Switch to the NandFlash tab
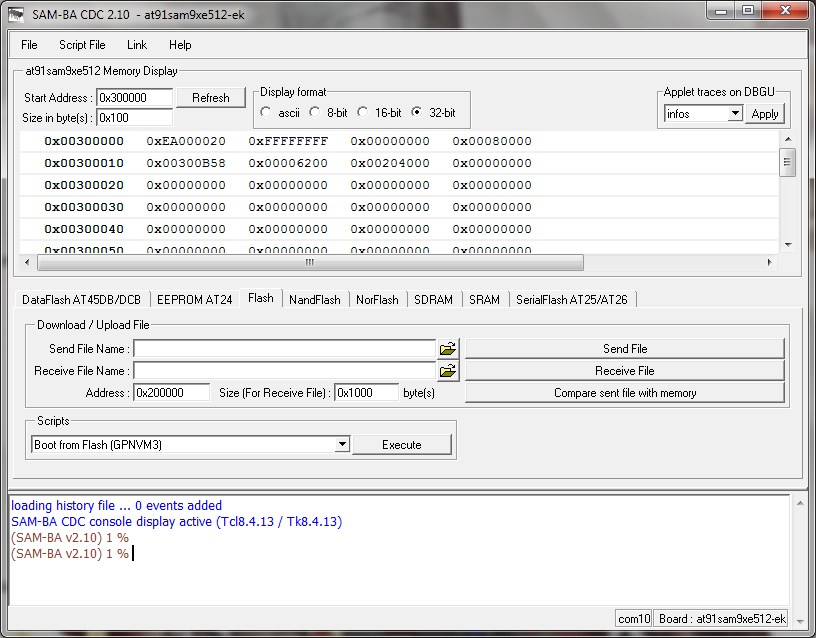Screen dimensions: 816x638 pyautogui.click(x=315, y=300)
